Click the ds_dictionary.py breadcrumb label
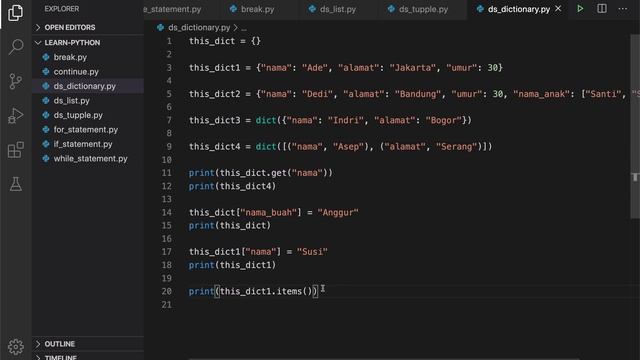The width and height of the screenshot is (640, 360). tap(199, 27)
